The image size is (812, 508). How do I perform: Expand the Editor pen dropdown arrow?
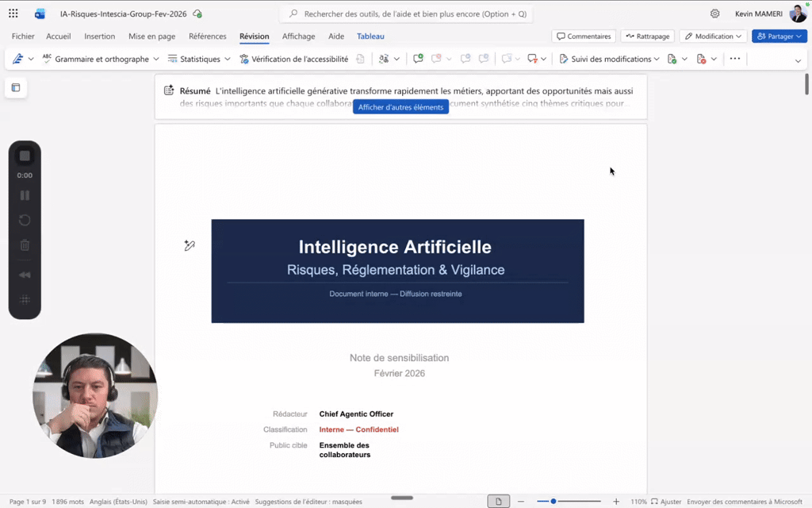31,59
